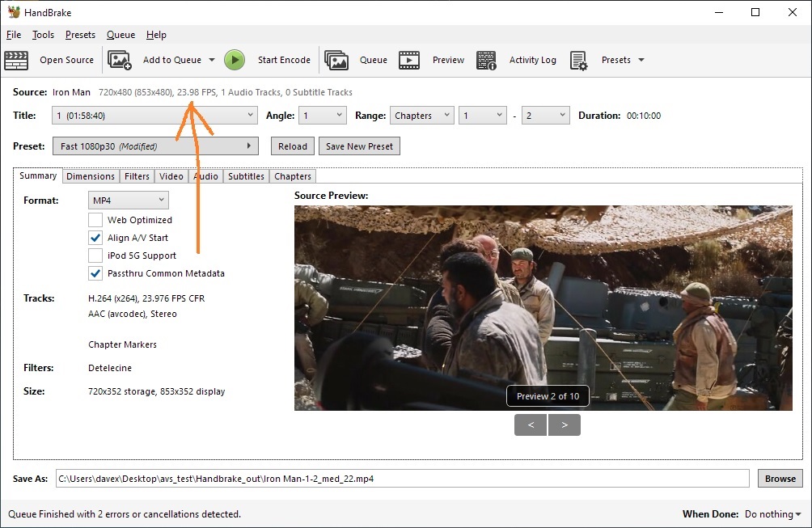Click the Reload preset button
Viewport: 812px width, 528px height.
(293, 146)
